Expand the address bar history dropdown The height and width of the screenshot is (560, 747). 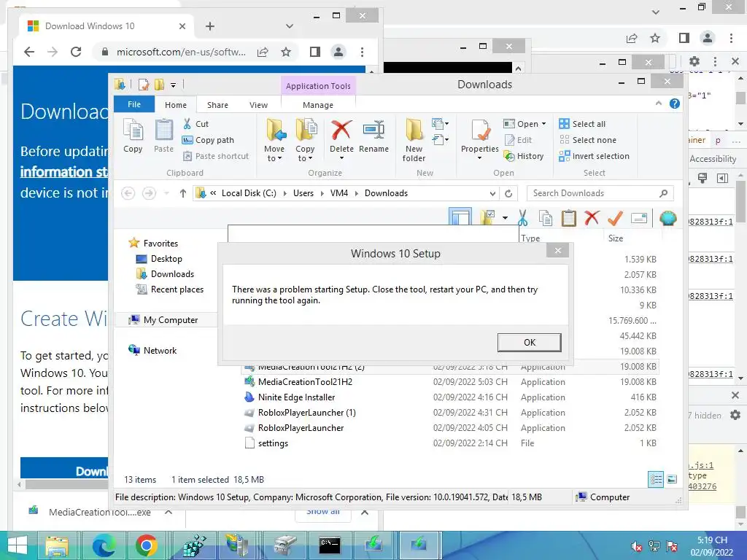[x=492, y=193]
